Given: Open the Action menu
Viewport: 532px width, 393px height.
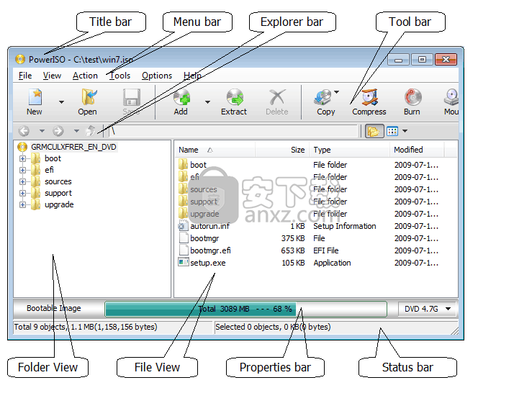Looking at the screenshot, I should pos(85,76).
